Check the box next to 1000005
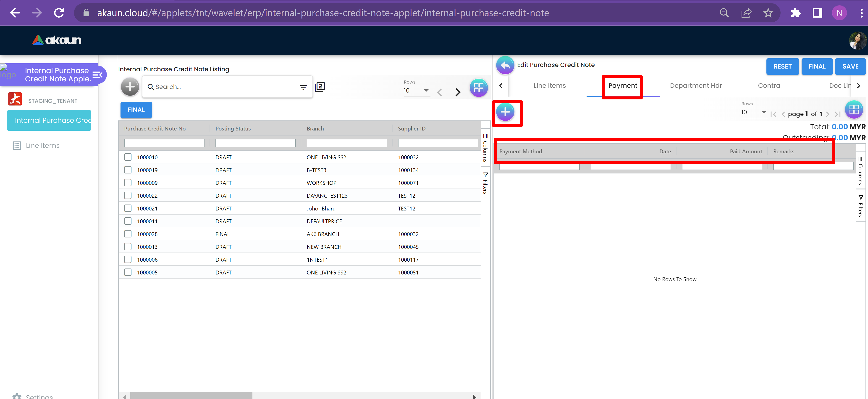 coord(128,272)
